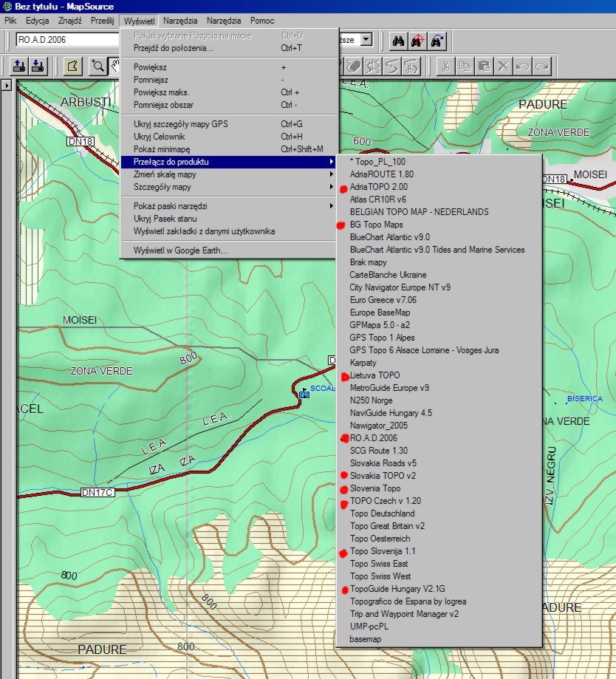Open the Prześlij menu

pos(102,21)
